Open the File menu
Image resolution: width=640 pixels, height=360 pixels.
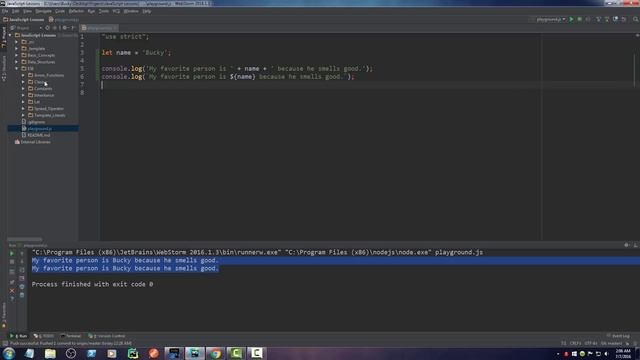point(5,11)
